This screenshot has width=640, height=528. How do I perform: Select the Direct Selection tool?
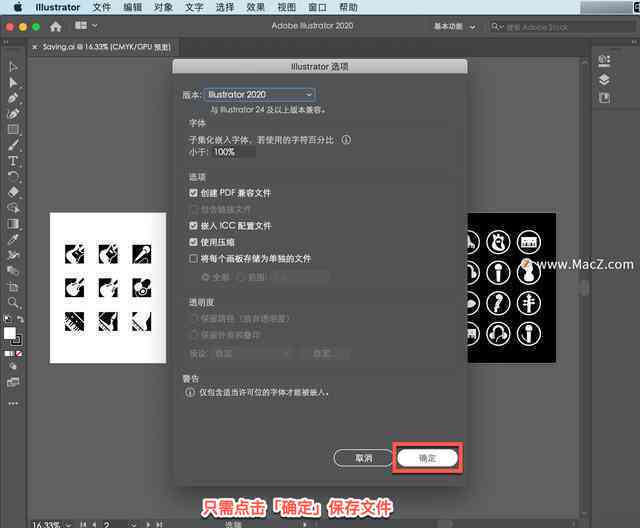click(x=13, y=83)
